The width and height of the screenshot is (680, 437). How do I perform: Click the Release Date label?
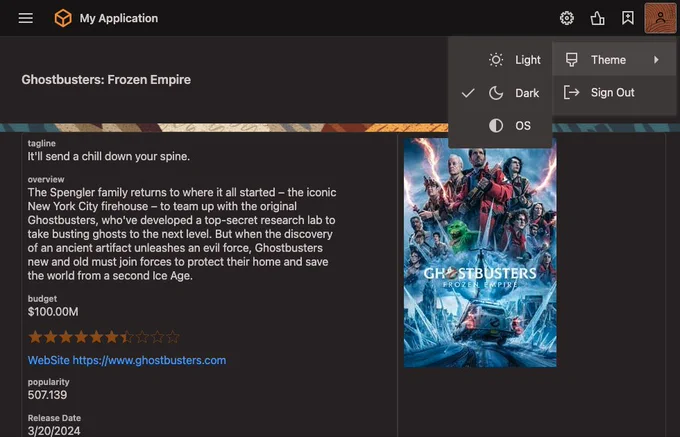pos(54,418)
